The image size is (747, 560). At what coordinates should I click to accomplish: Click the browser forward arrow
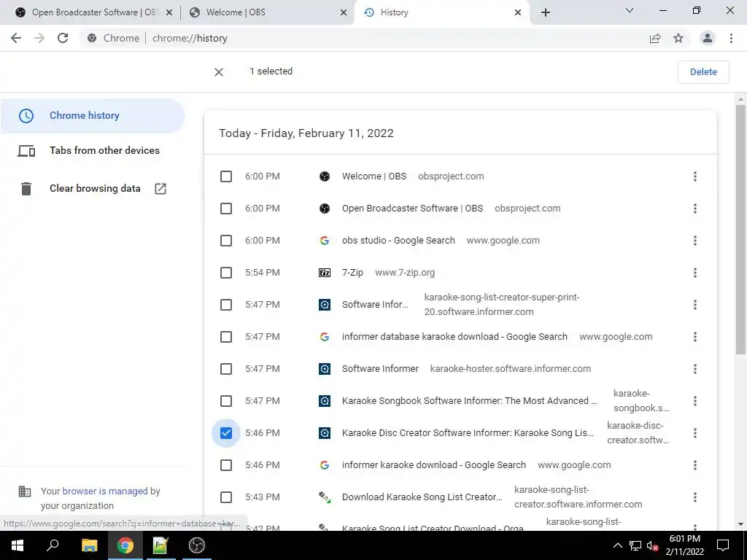point(39,38)
